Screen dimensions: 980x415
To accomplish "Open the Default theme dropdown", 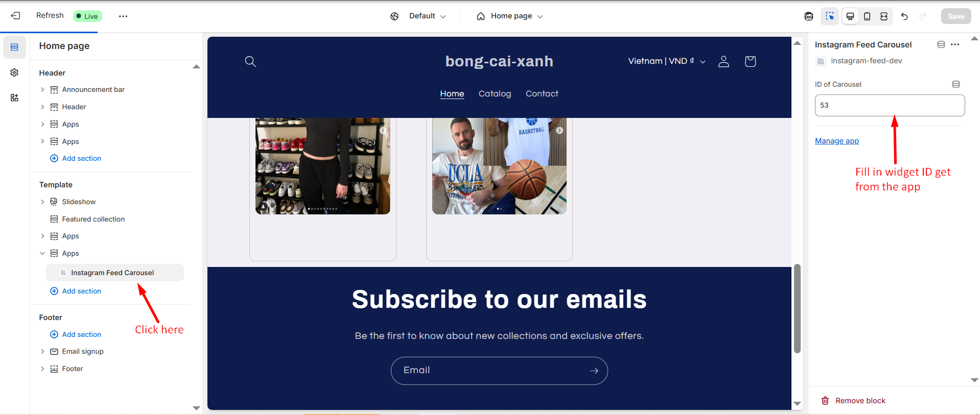I will 418,16.
